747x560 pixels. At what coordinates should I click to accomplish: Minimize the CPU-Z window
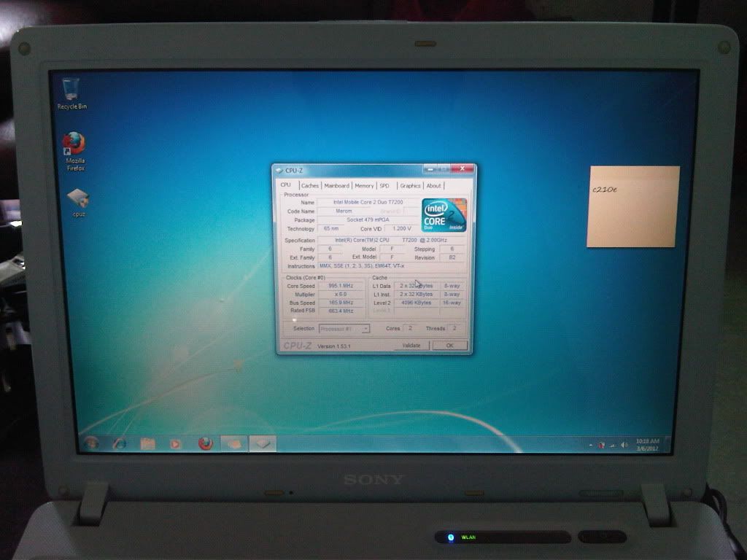coord(430,169)
